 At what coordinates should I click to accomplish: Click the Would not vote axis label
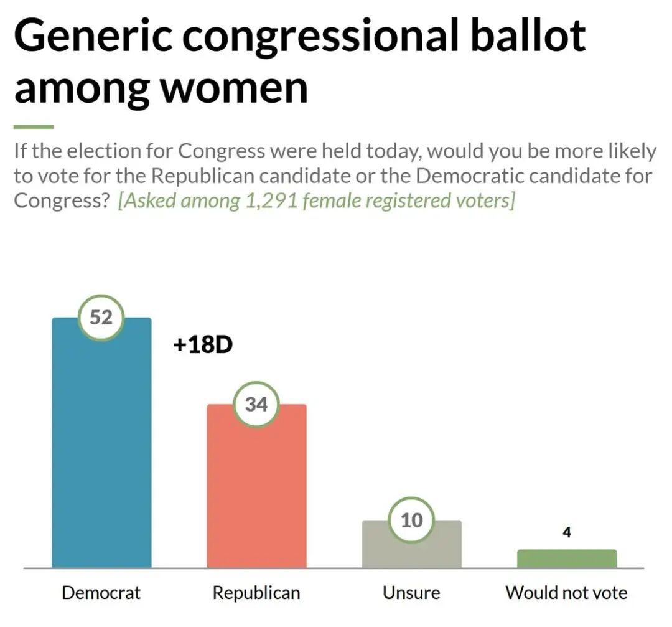coord(567,593)
